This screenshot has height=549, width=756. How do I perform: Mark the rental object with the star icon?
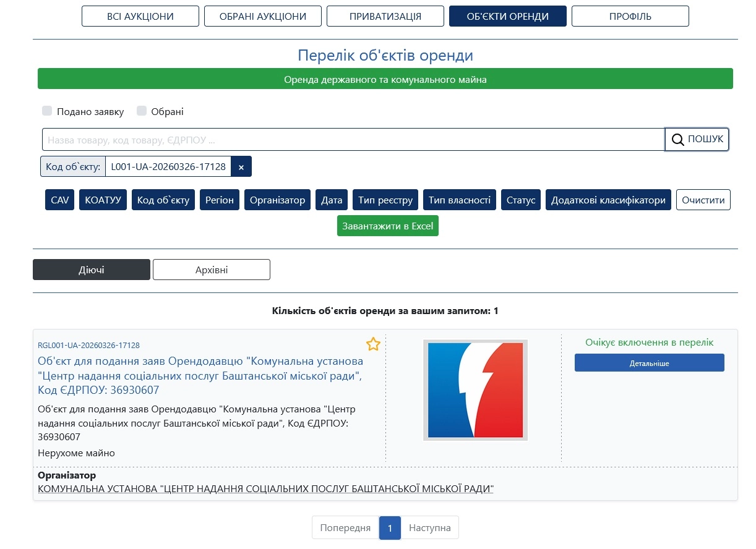click(373, 344)
